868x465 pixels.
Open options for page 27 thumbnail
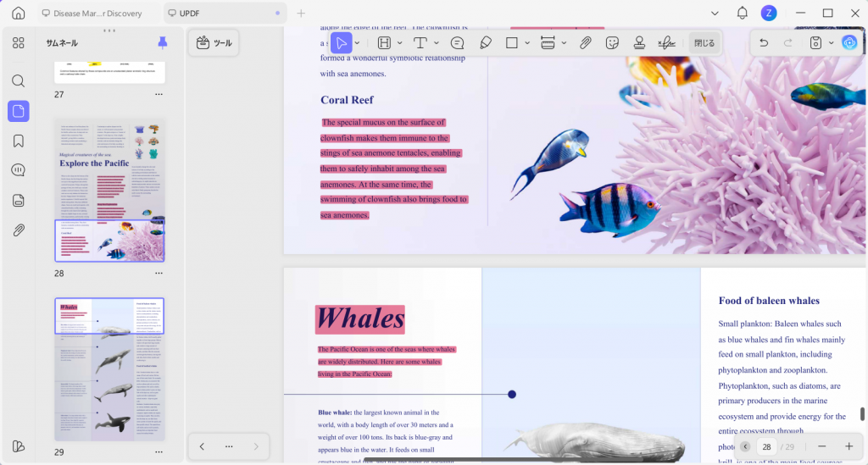click(x=159, y=94)
